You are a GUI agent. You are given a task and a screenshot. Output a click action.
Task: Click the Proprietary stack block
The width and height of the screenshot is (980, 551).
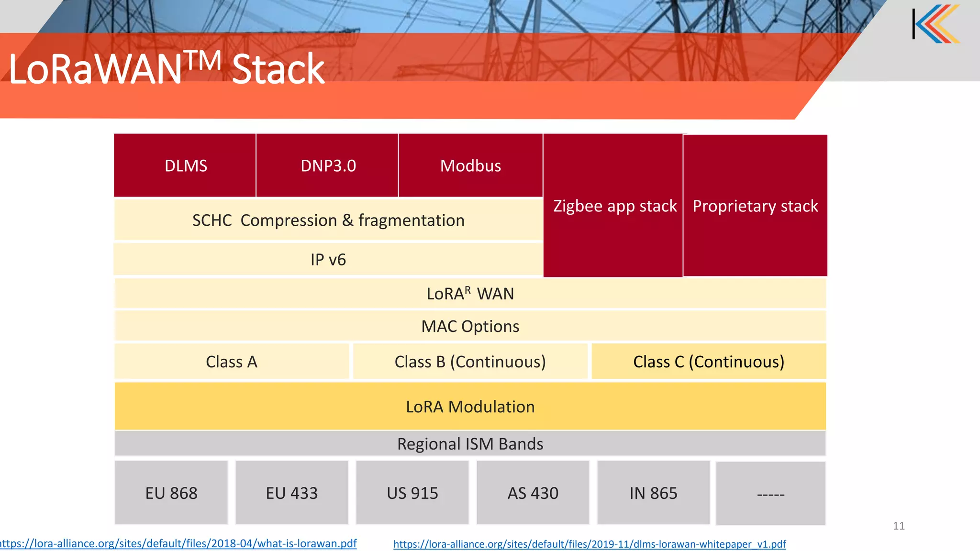(x=755, y=206)
